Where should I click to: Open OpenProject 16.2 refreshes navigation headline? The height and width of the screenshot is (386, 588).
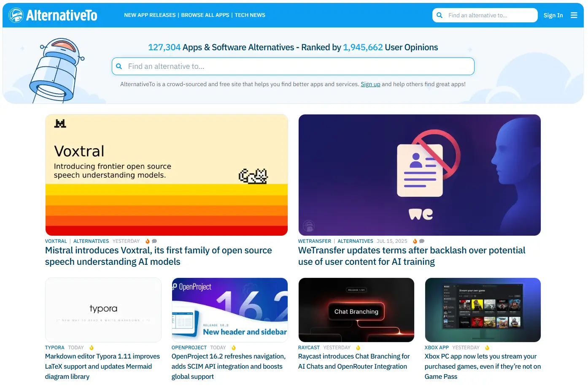(x=229, y=366)
